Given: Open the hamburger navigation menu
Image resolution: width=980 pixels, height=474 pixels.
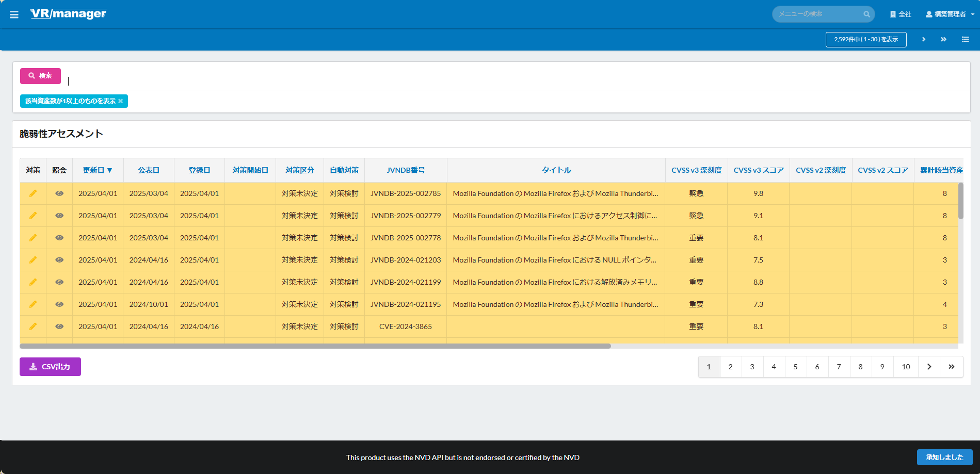Looking at the screenshot, I should point(14,14).
